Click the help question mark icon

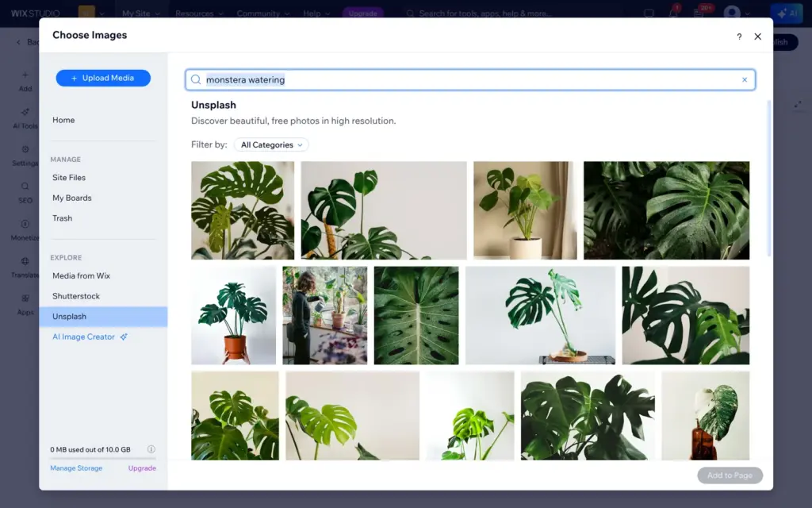[x=739, y=37]
